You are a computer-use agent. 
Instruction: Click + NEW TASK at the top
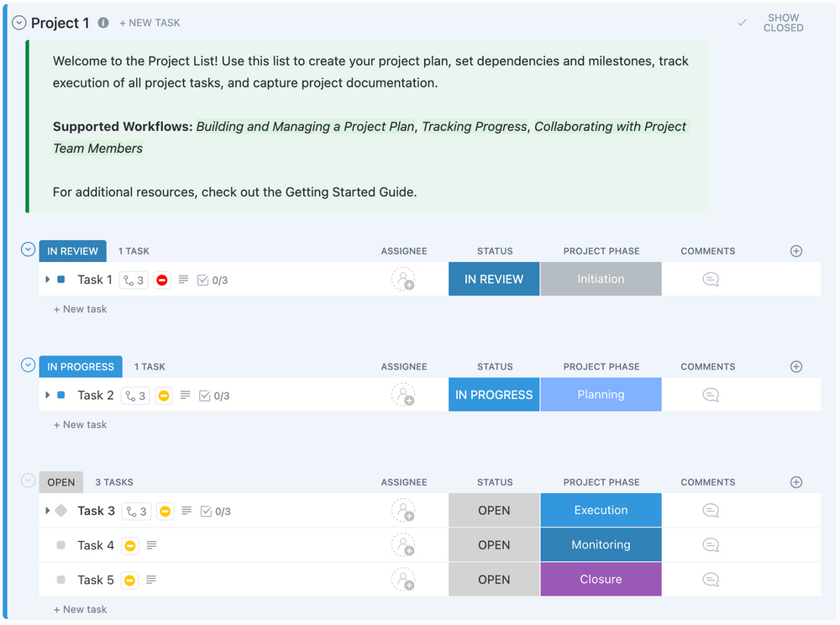click(150, 23)
